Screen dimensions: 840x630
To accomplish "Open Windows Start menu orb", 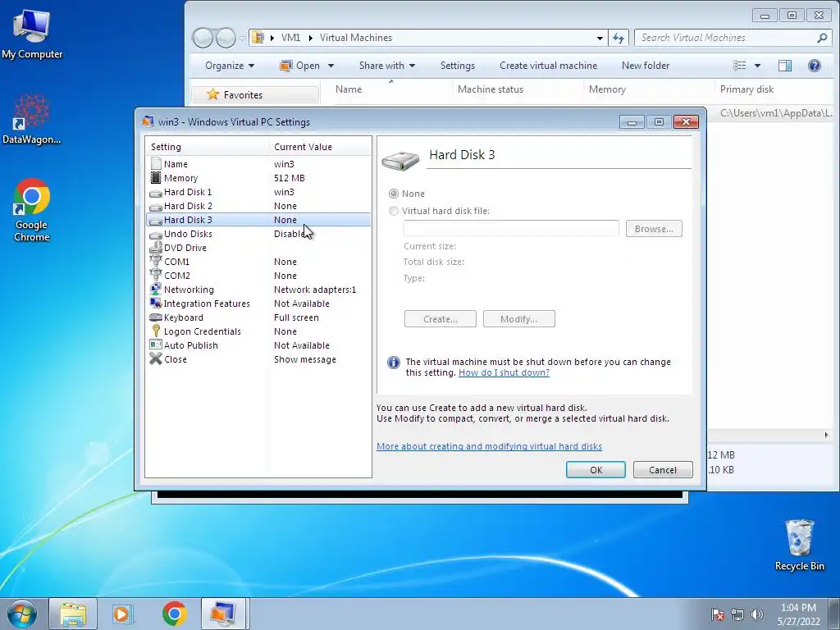I will coord(22,614).
